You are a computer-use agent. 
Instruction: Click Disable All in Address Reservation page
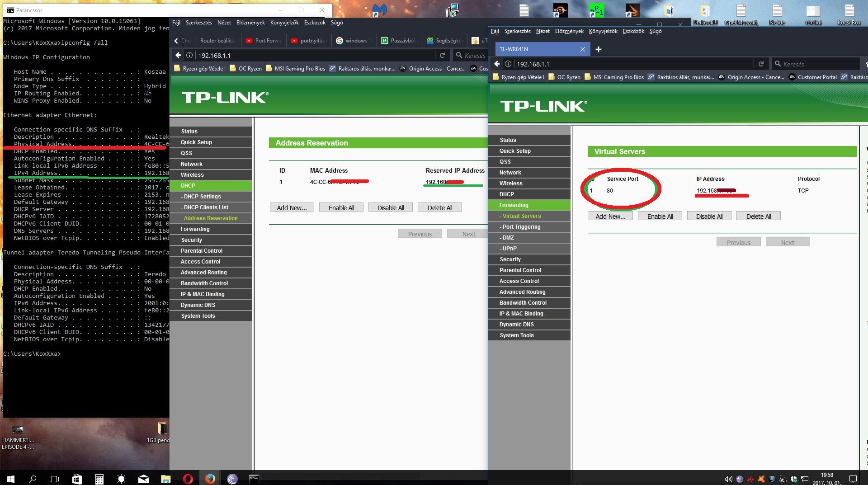(x=391, y=207)
